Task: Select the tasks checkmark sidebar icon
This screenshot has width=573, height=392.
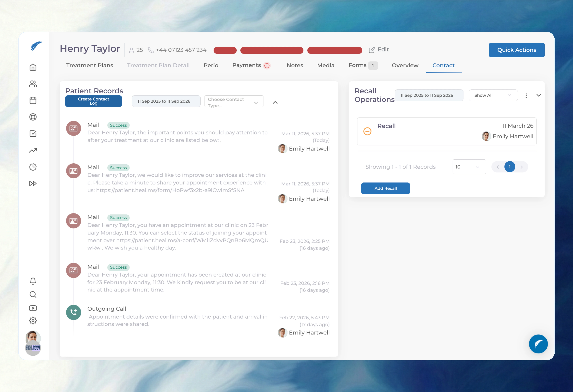Action: pyautogui.click(x=33, y=134)
